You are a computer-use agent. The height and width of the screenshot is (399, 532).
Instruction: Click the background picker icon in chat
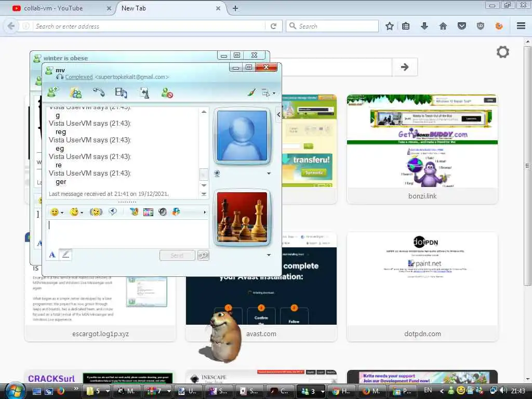[x=134, y=212]
